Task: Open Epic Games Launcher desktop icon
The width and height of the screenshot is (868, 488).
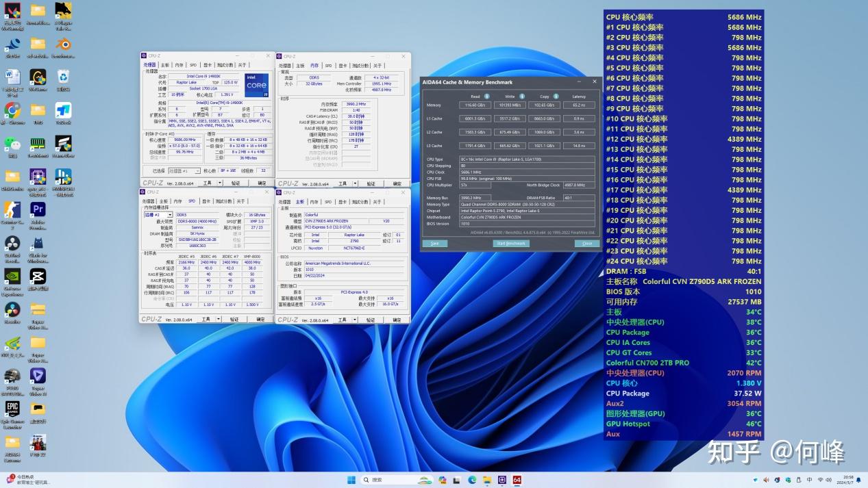Action: point(12,409)
